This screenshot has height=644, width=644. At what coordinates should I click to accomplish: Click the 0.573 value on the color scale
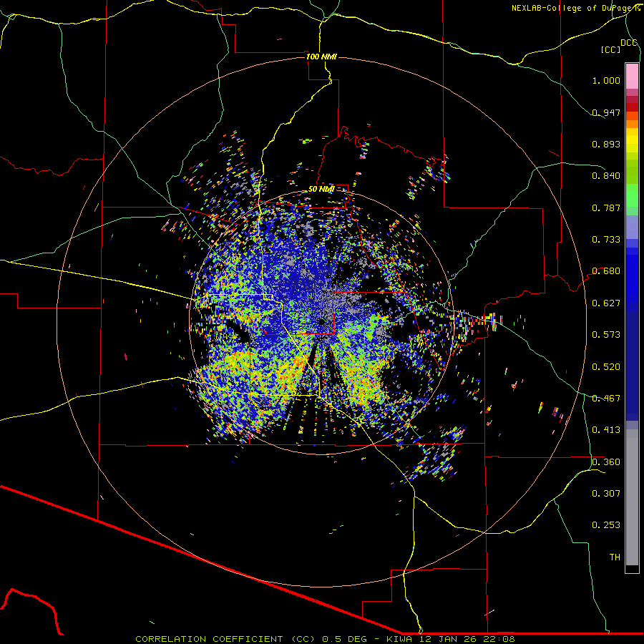(606, 335)
